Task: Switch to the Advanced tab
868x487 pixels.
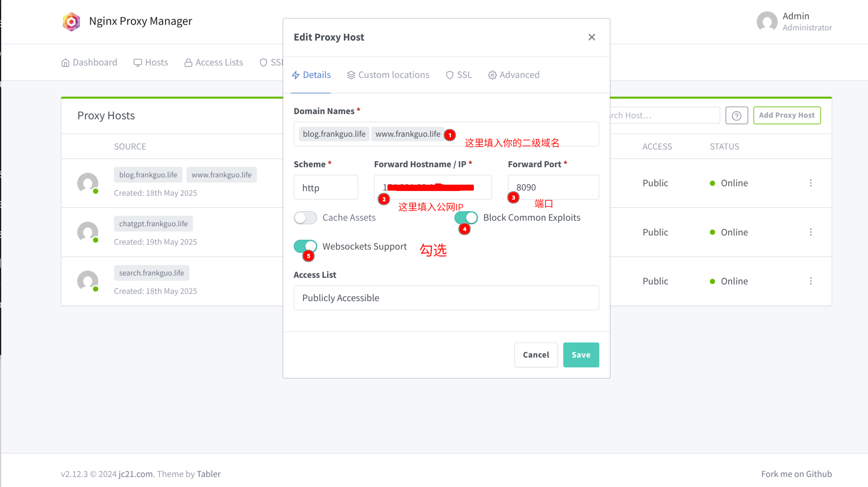Action: pyautogui.click(x=514, y=75)
